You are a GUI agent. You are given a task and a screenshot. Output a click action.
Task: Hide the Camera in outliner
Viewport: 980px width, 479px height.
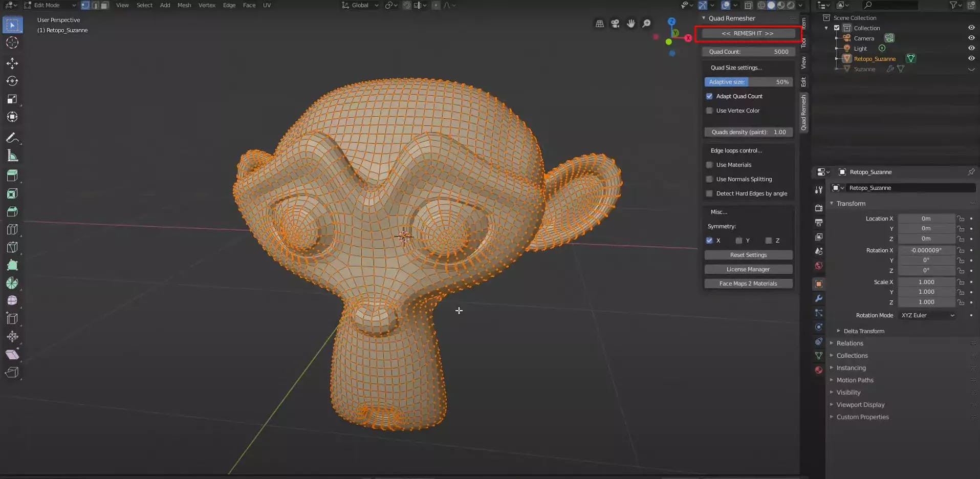click(971, 38)
